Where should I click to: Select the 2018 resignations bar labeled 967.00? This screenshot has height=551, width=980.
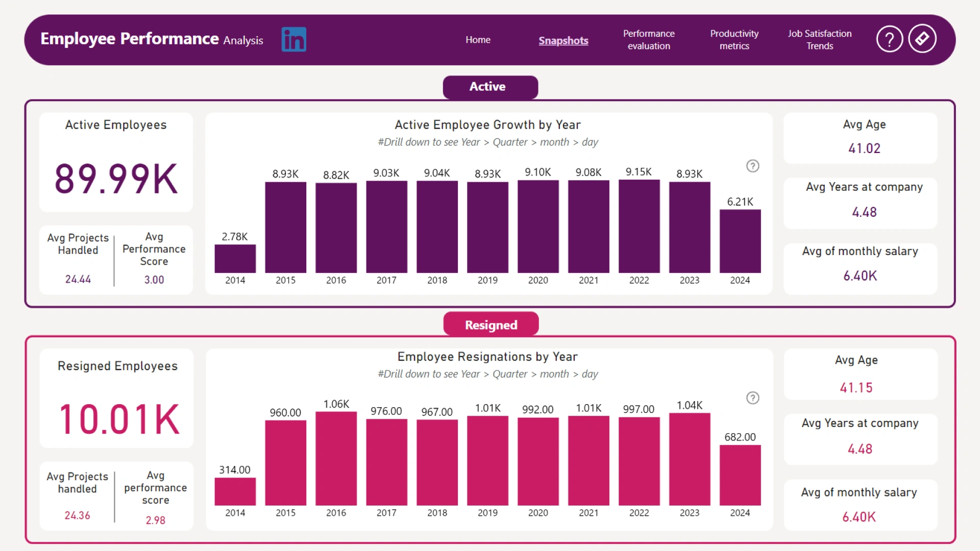coord(437,463)
